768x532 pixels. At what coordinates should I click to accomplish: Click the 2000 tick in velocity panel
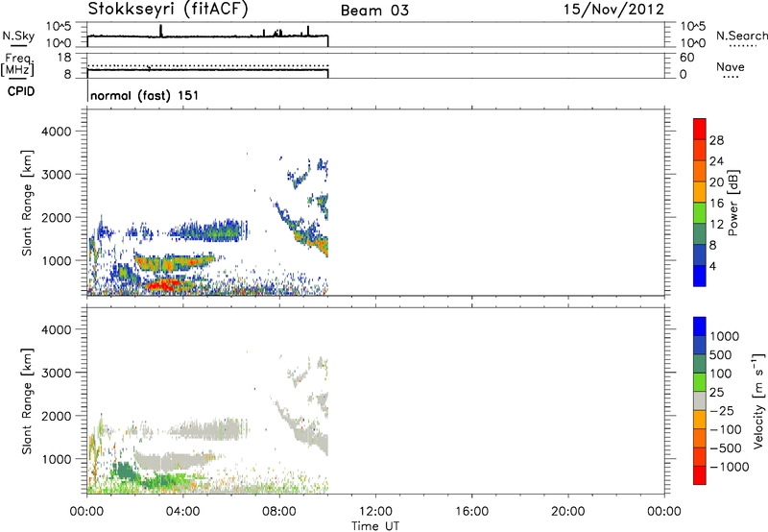(57, 416)
